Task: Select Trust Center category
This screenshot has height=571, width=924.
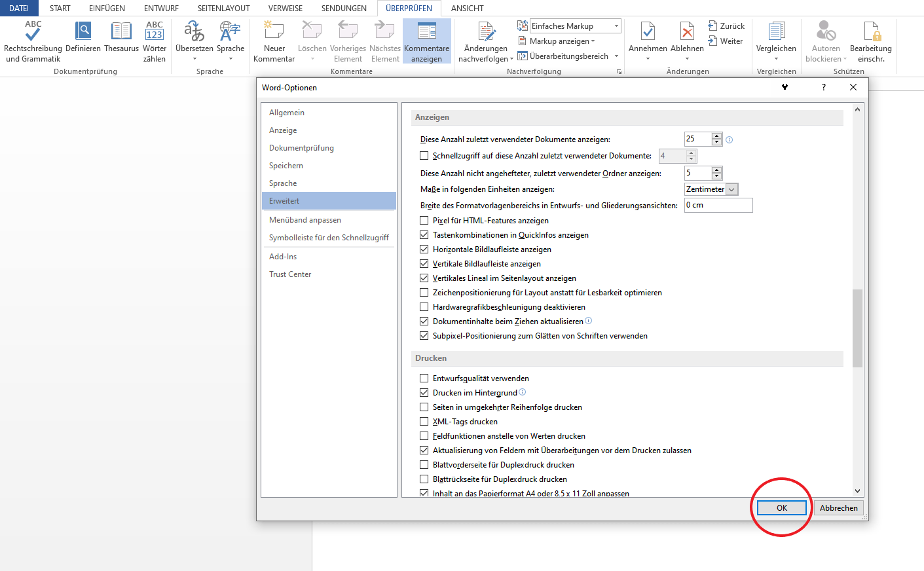Action: 329,274
